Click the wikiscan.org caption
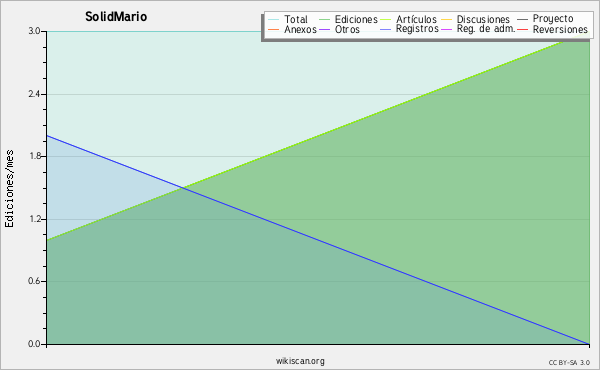 pyautogui.click(x=300, y=361)
